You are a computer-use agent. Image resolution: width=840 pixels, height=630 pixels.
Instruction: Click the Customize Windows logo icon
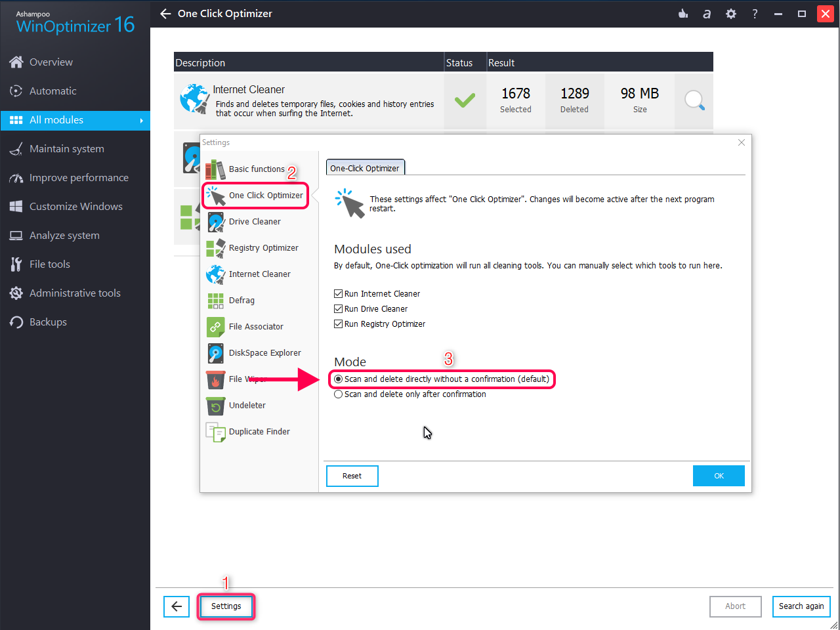(16, 207)
